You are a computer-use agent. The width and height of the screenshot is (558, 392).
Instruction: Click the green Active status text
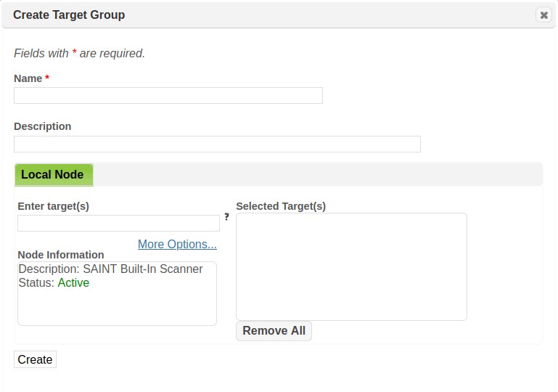(73, 283)
